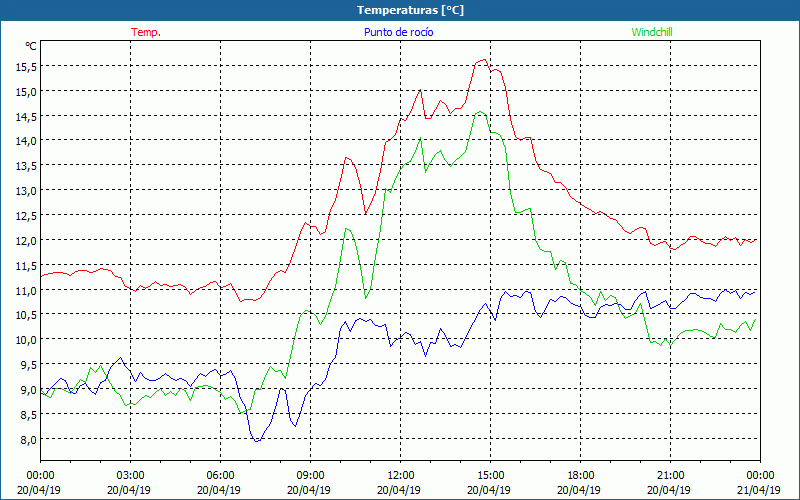Select the blue 'Punto de rocío' legend label
The height and width of the screenshot is (500, 800).
tap(398, 32)
